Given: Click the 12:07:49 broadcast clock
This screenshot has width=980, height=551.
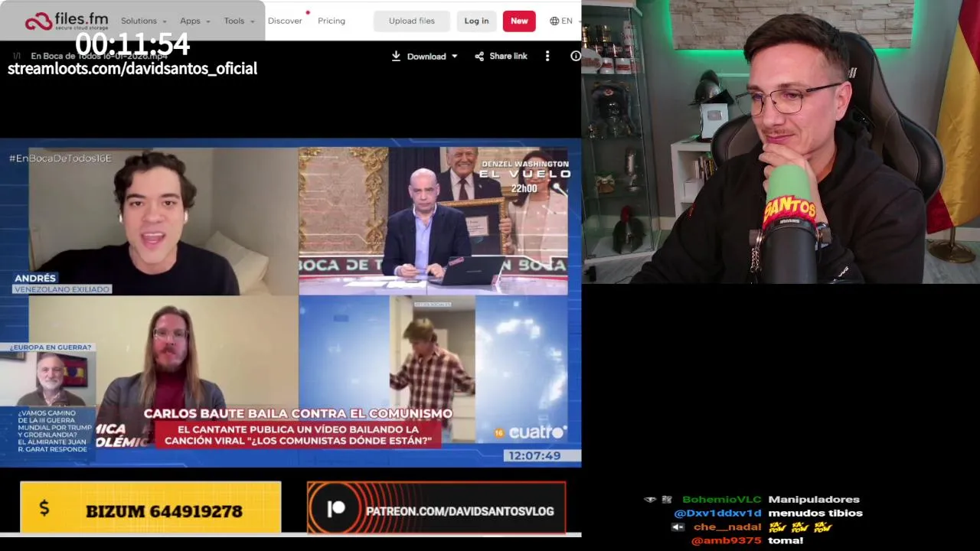Looking at the screenshot, I should (x=534, y=455).
